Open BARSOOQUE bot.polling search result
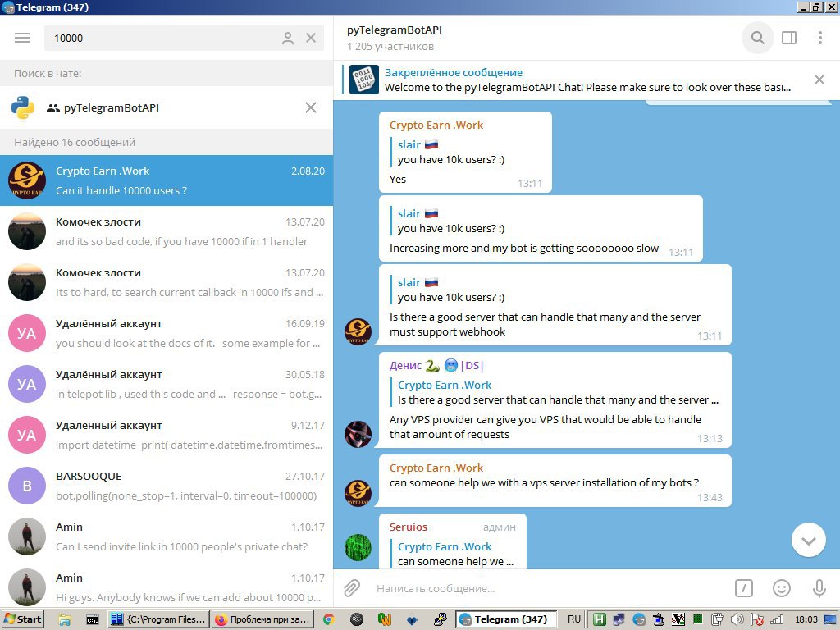 167,486
